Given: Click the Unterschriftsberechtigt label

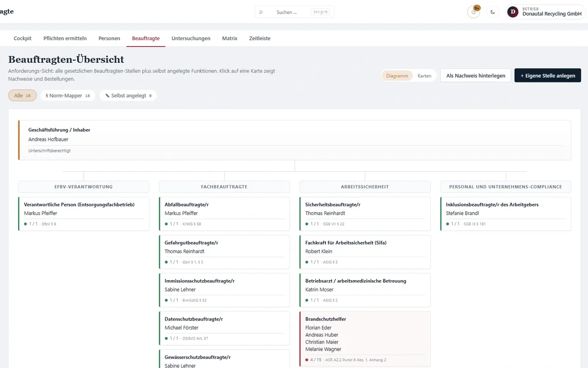Looking at the screenshot, I should pos(49,151).
